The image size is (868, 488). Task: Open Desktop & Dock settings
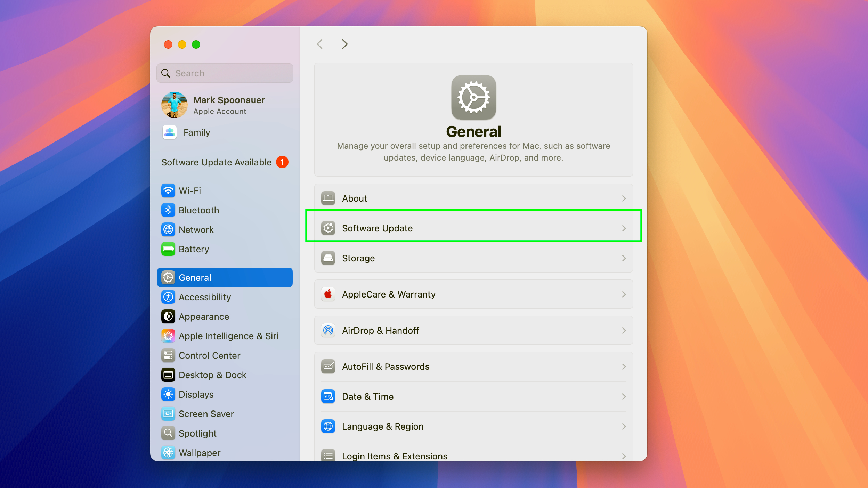click(212, 375)
